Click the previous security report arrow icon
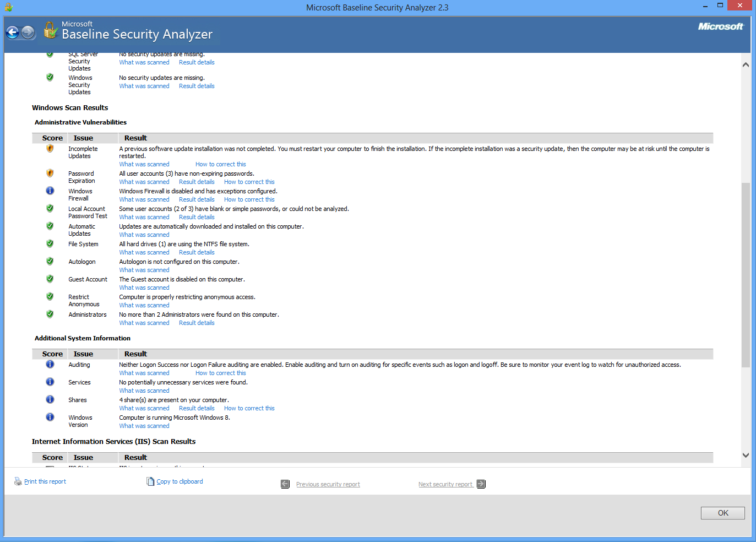Image resolution: width=756 pixels, height=542 pixels. coord(285,484)
